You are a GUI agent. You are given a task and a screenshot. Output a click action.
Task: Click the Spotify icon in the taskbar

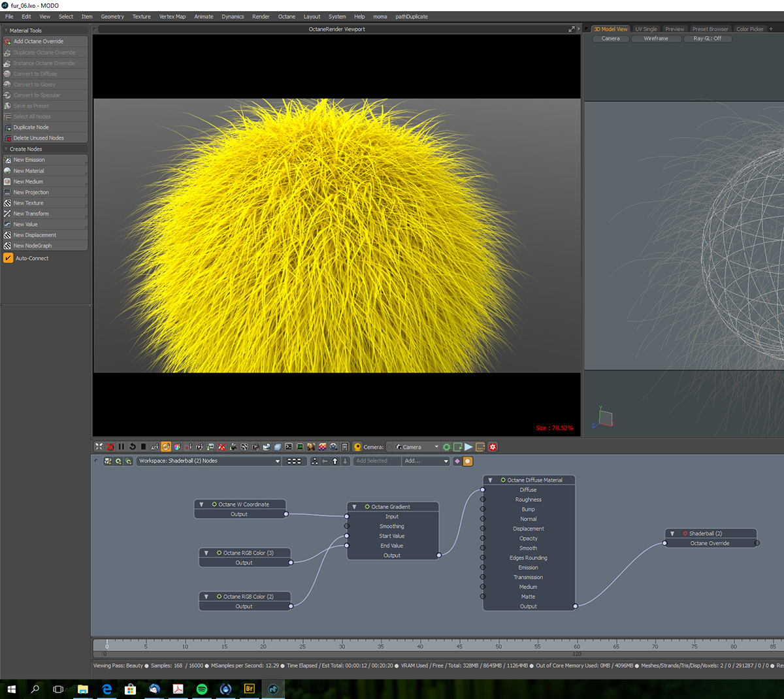[201, 689]
